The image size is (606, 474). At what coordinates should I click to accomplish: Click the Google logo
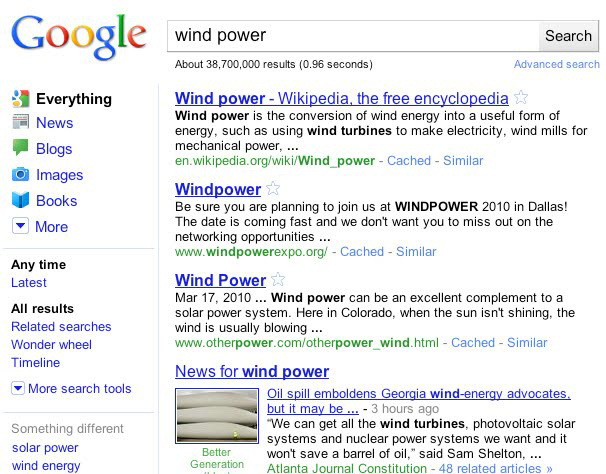coord(79,37)
